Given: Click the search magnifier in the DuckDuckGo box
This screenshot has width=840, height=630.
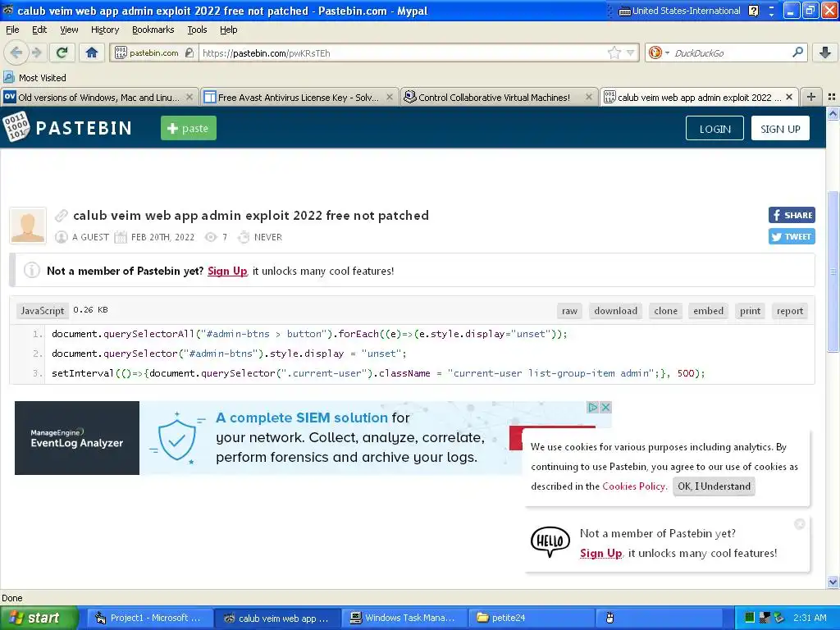Looking at the screenshot, I should pos(797,52).
